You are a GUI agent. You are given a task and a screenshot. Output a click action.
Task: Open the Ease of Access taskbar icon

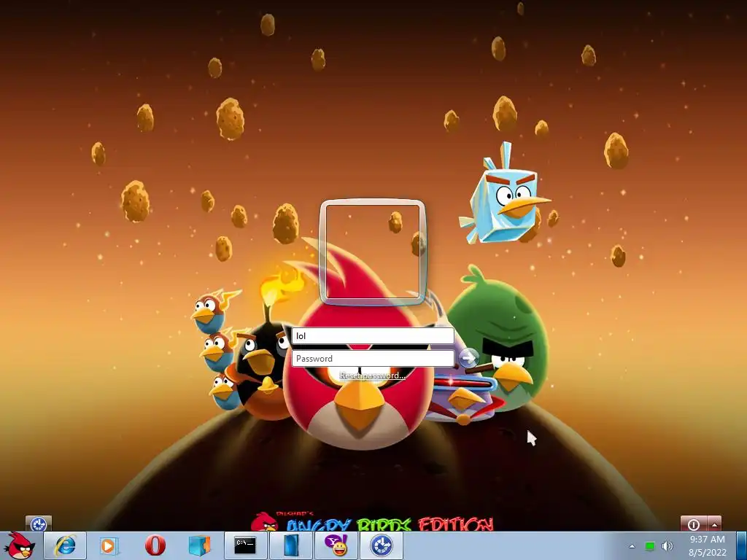(x=381, y=545)
